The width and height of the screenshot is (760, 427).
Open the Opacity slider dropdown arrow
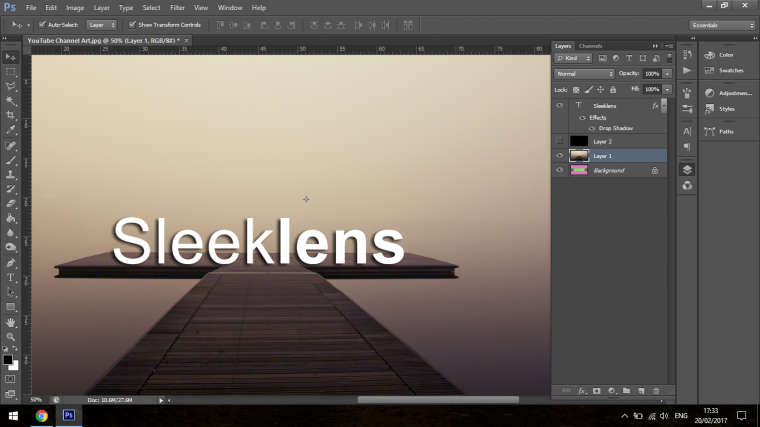coord(667,74)
